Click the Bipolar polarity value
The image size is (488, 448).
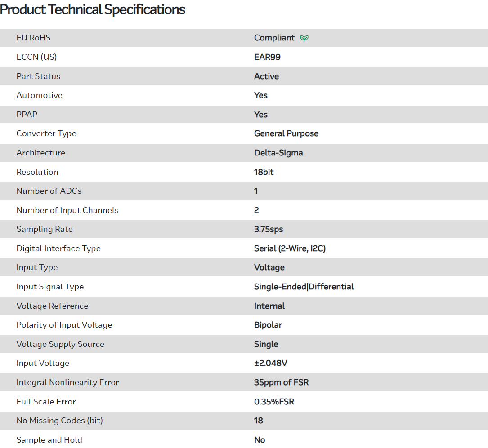(x=268, y=325)
